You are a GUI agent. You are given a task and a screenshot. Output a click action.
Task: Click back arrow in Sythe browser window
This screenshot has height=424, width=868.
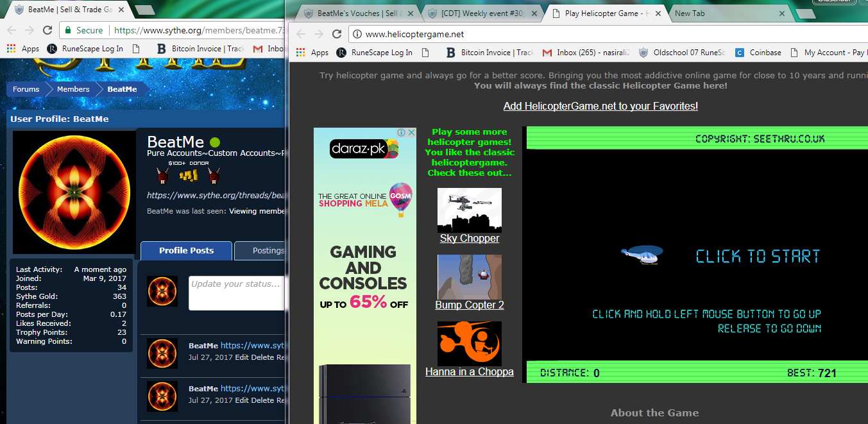12,30
